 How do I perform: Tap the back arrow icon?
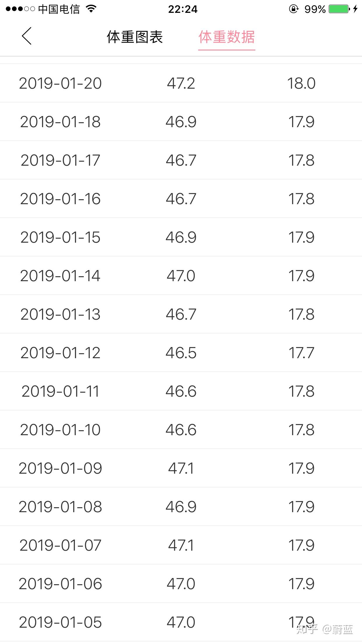(27, 36)
